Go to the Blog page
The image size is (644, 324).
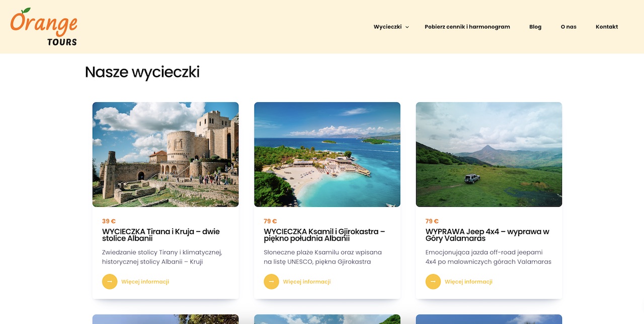point(535,27)
